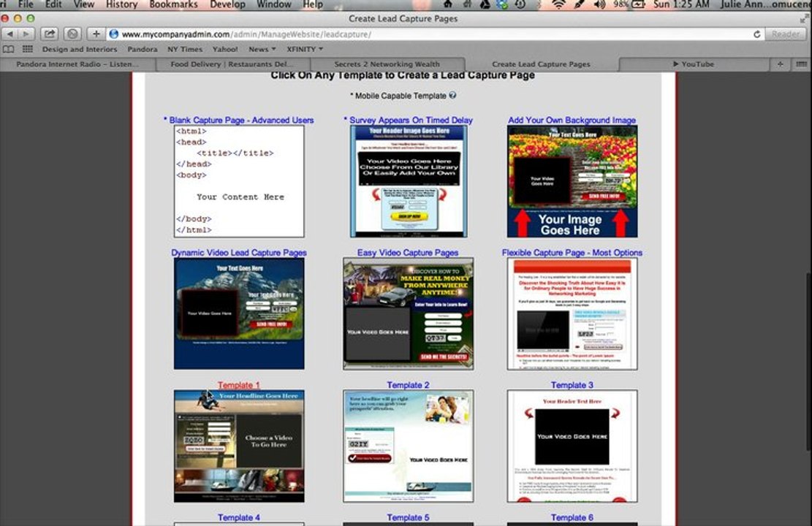Go forward with Safari's forward arrow

click(x=26, y=34)
